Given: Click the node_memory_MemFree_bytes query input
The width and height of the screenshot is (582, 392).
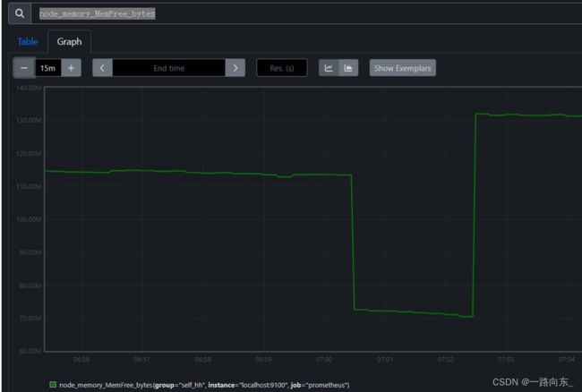Looking at the screenshot, I should pos(306,13).
